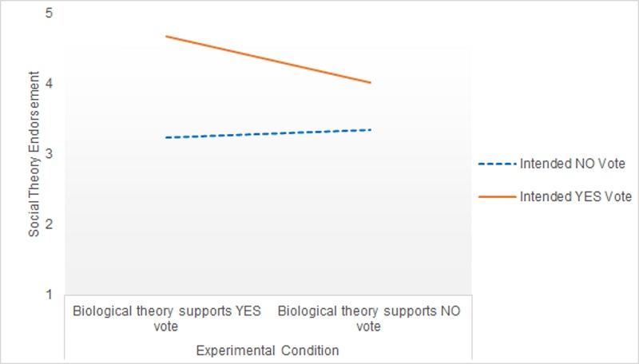Select the Intended YES Vote legend label
The image size is (639, 364).
pos(575,196)
